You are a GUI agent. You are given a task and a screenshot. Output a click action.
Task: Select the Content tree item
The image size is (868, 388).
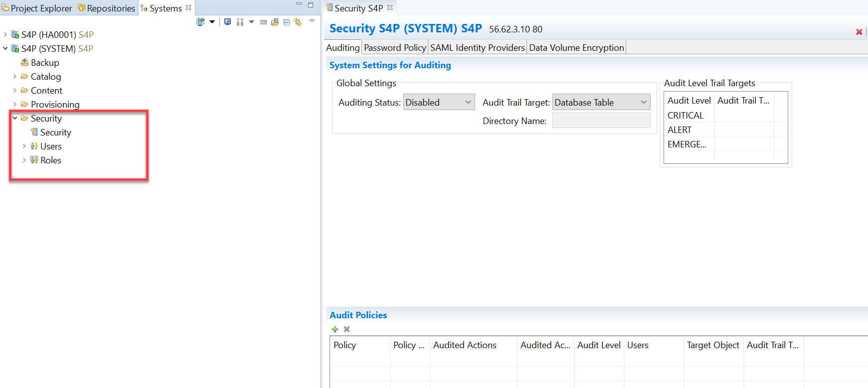[x=41, y=90]
